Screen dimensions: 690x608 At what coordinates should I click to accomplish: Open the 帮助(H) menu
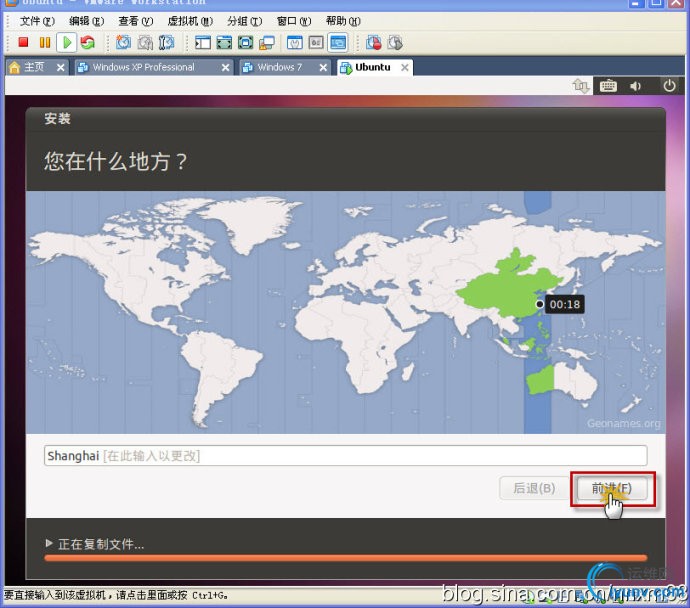tap(343, 21)
